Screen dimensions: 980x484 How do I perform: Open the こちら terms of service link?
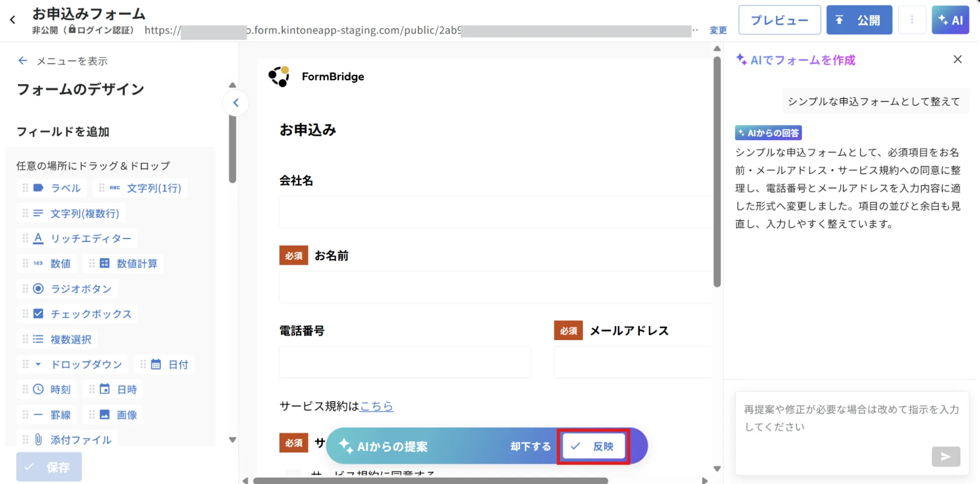377,406
